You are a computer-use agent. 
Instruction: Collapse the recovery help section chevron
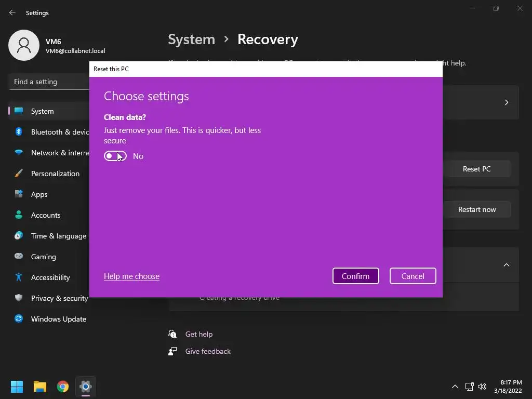click(506, 265)
